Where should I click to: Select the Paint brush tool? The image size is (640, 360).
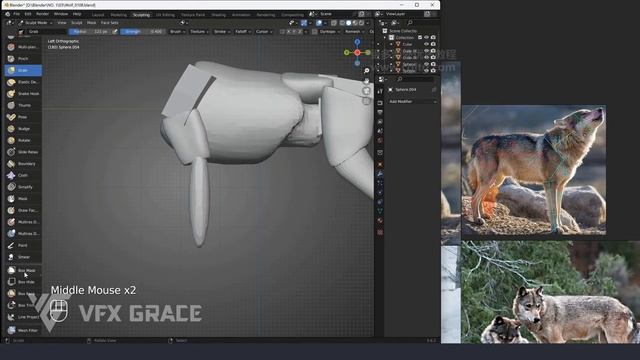(x=23, y=245)
